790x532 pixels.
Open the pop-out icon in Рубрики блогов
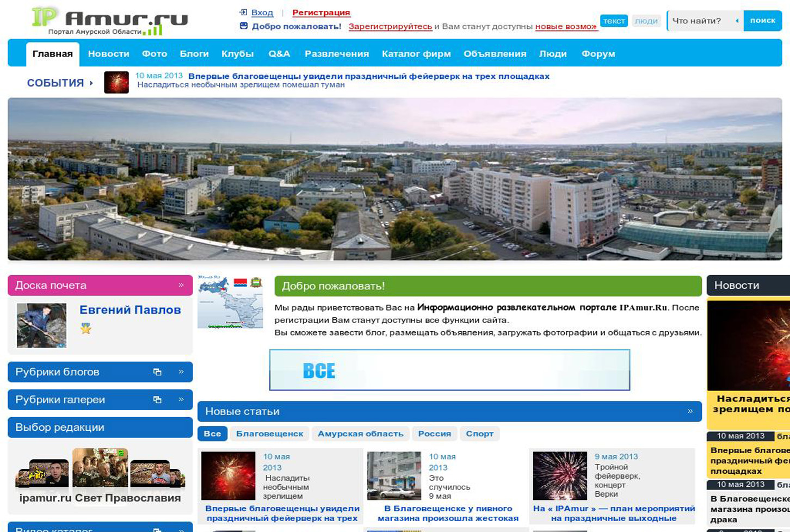click(157, 372)
